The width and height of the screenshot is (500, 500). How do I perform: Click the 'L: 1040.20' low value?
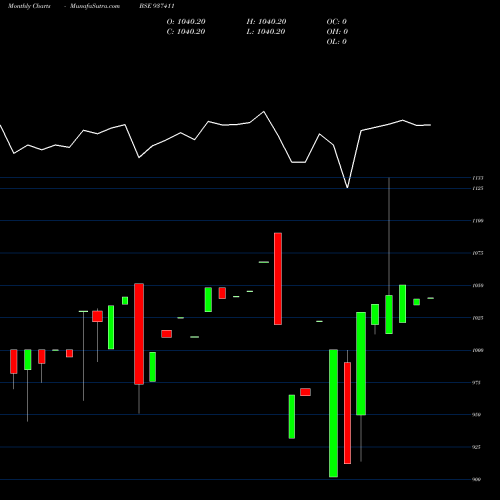[x=266, y=32]
